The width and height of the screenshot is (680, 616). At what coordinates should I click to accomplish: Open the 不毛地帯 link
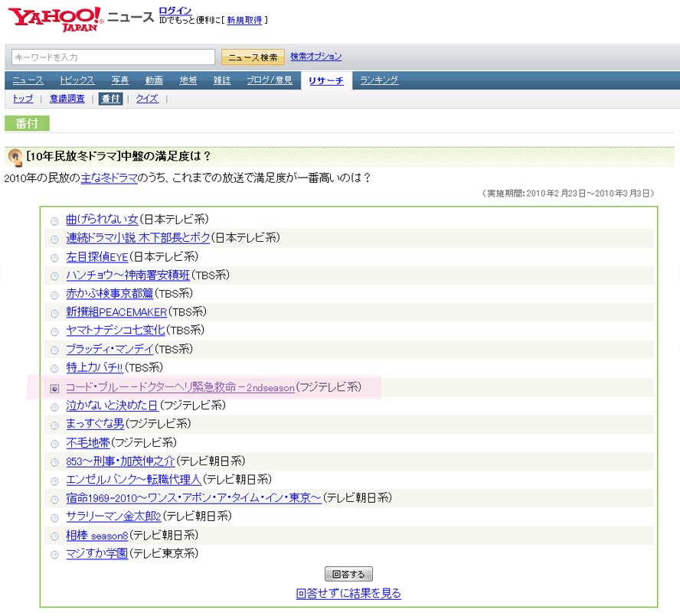pyautogui.click(x=88, y=443)
